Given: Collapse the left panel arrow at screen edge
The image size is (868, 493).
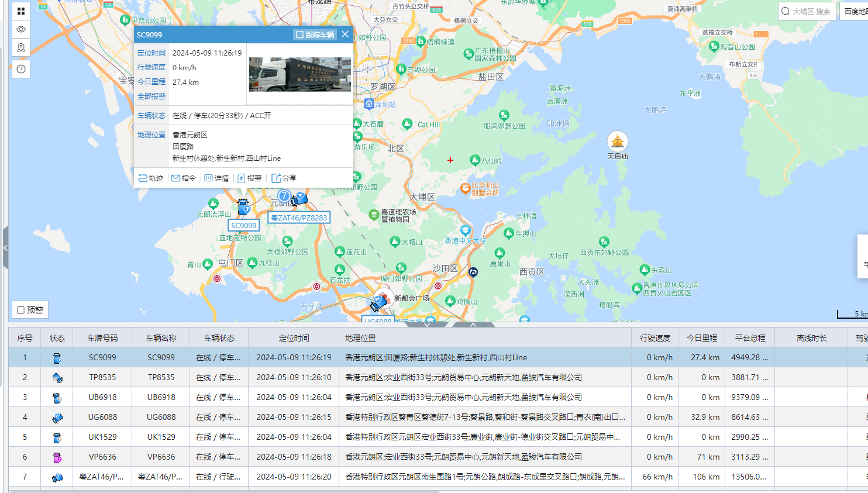Looking at the screenshot, I should [6, 247].
